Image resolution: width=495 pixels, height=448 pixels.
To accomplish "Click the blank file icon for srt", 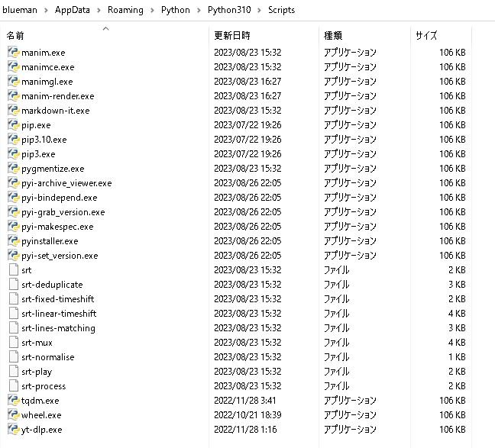I will tap(14, 269).
